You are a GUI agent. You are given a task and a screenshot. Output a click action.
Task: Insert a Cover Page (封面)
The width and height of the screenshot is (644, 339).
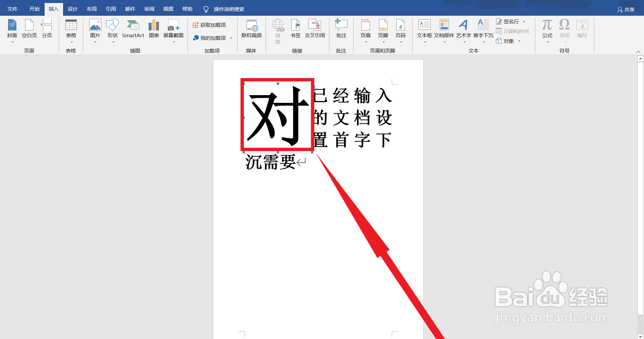(12, 31)
